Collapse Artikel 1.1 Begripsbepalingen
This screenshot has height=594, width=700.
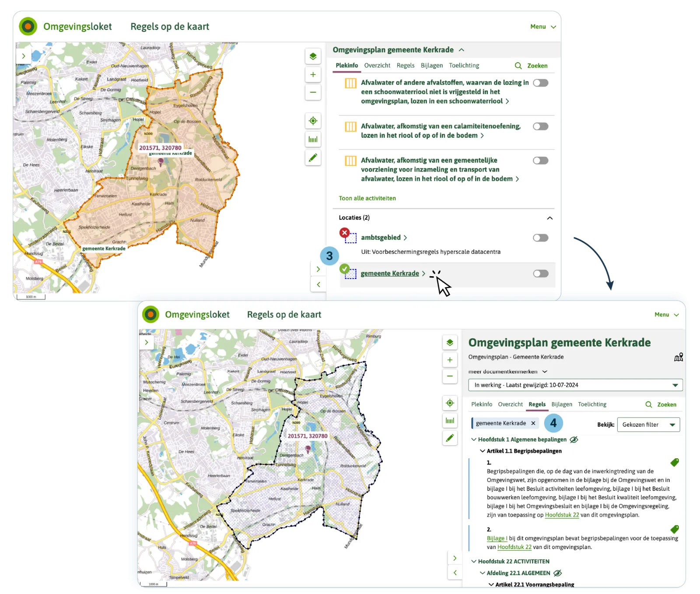(483, 451)
